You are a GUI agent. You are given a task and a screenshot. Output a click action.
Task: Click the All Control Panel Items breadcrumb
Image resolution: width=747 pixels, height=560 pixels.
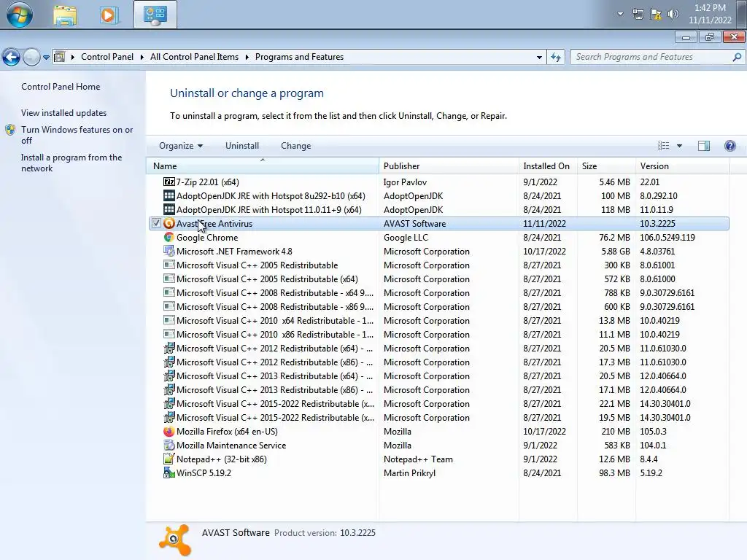(x=194, y=57)
